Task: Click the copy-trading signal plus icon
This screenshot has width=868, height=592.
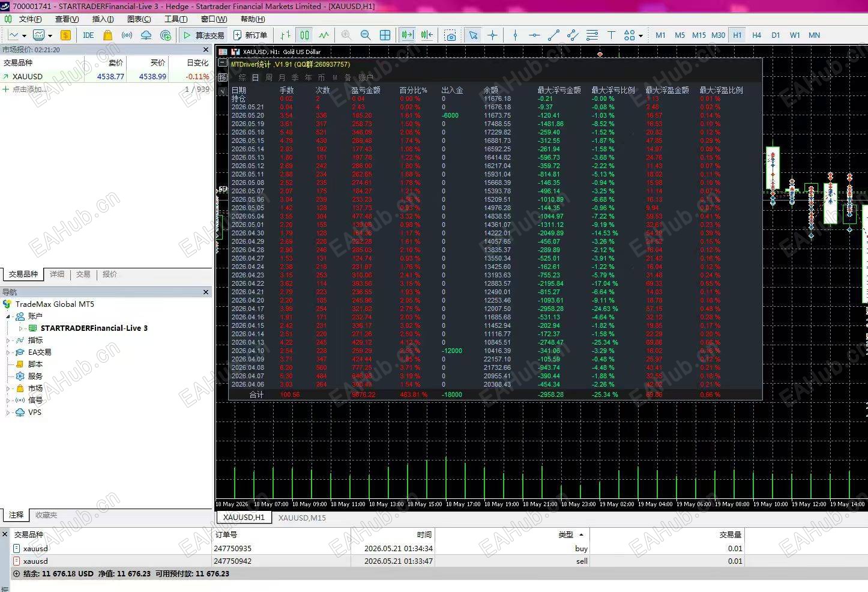Action: [x=166, y=35]
